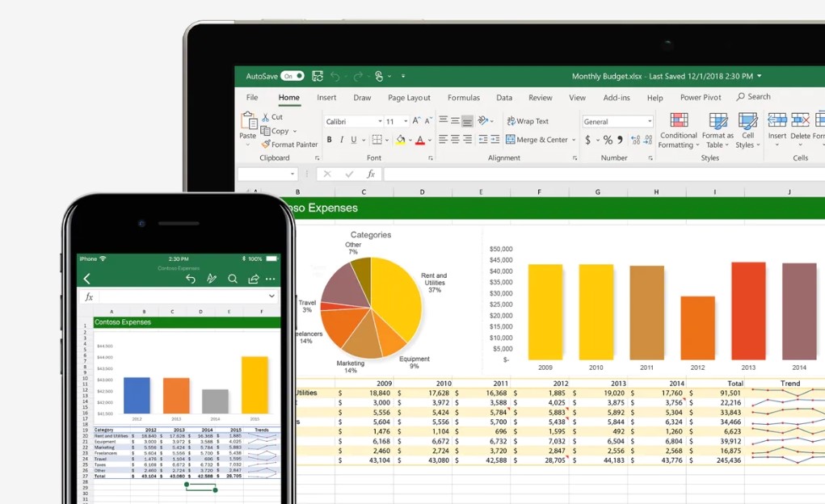Click the Search box in the ribbon
The image size is (825, 504).
coord(753,97)
